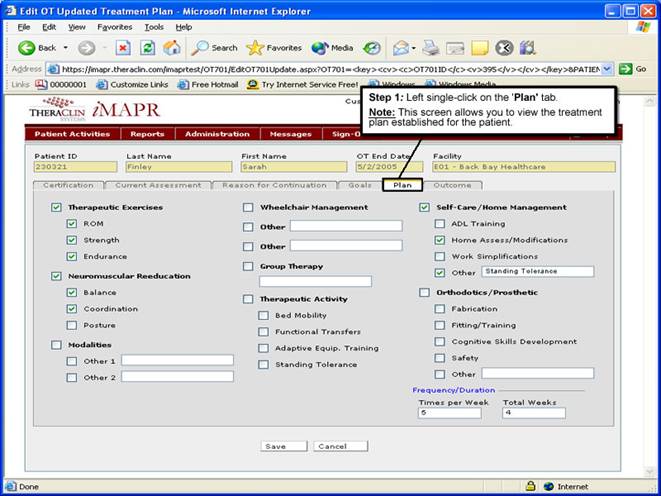Open the Tools menu
Viewport: 661px width, 496px height.
point(153,26)
